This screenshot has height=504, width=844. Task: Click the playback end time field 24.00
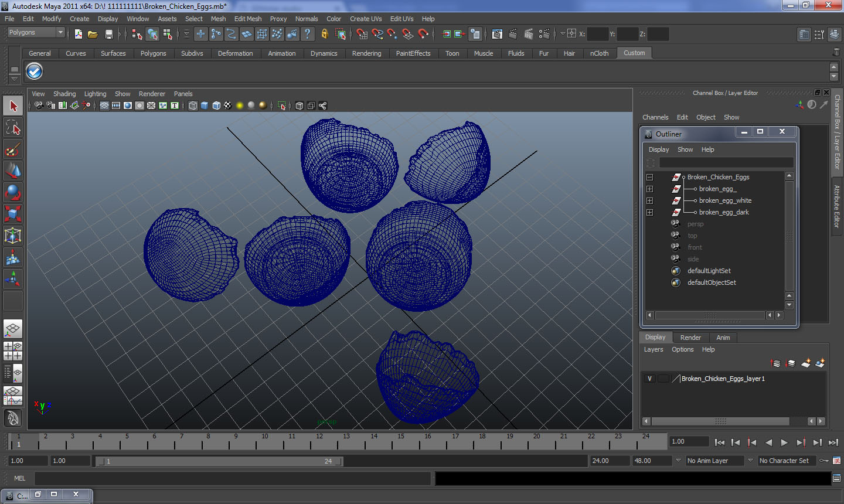pyautogui.click(x=609, y=461)
